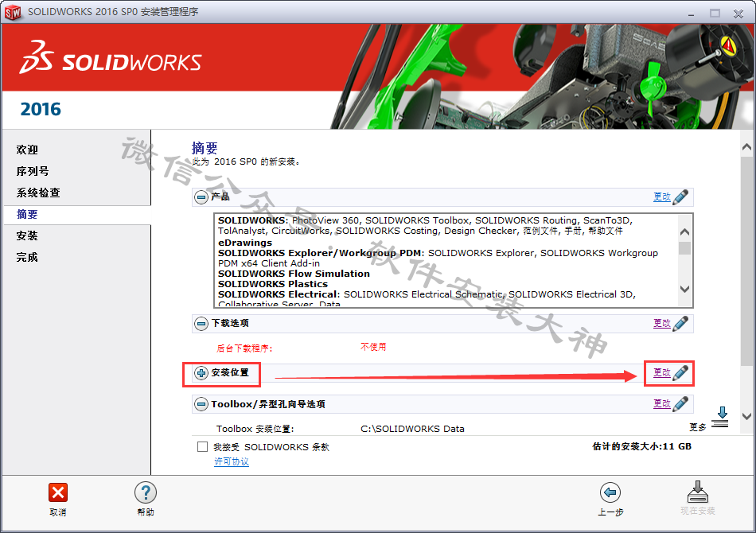Click 更改 link for Download Options
The width and height of the screenshot is (756, 533).
point(661,323)
